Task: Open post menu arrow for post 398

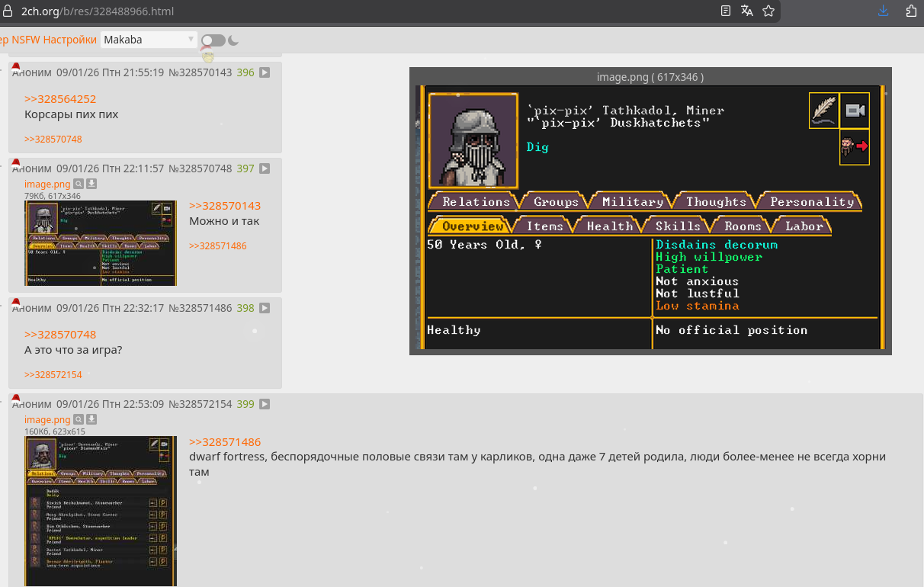Action: (x=265, y=309)
